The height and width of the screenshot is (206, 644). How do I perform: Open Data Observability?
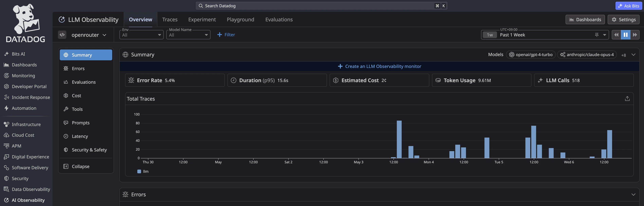[x=27, y=189]
